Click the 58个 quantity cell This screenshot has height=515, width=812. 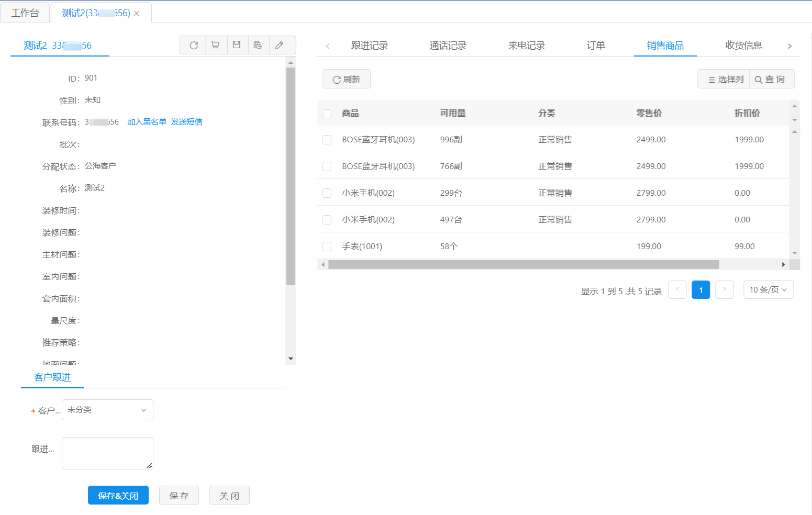pos(449,247)
